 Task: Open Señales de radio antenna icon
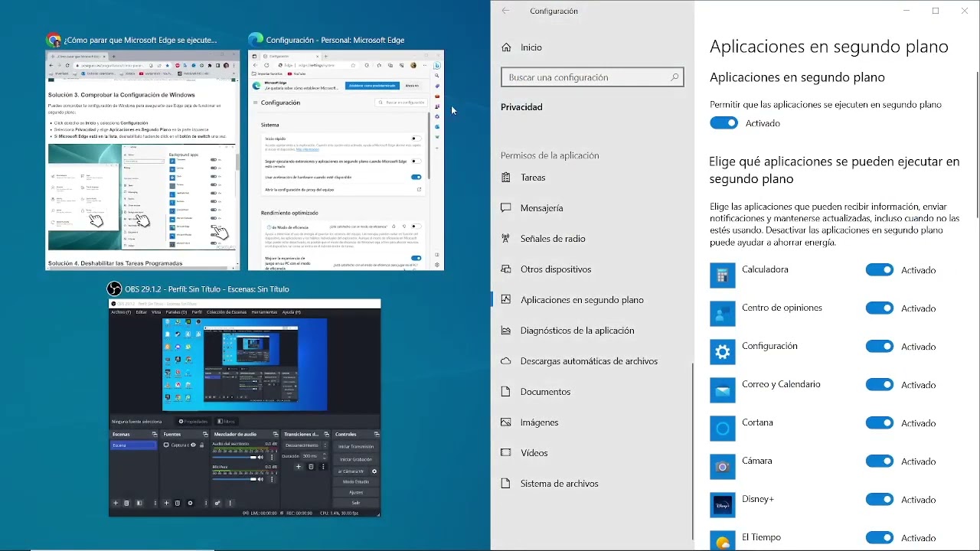(x=506, y=239)
